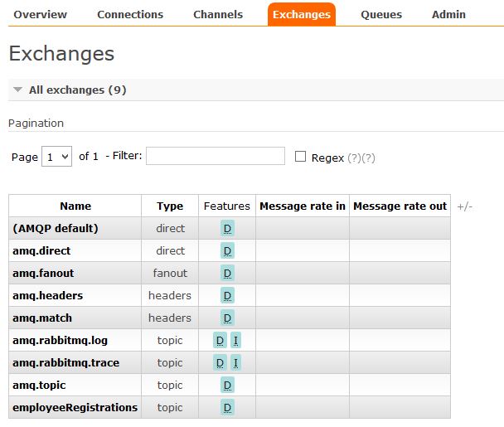Open the (AMQP default) exchange
504x427 pixels.
[56, 228]
